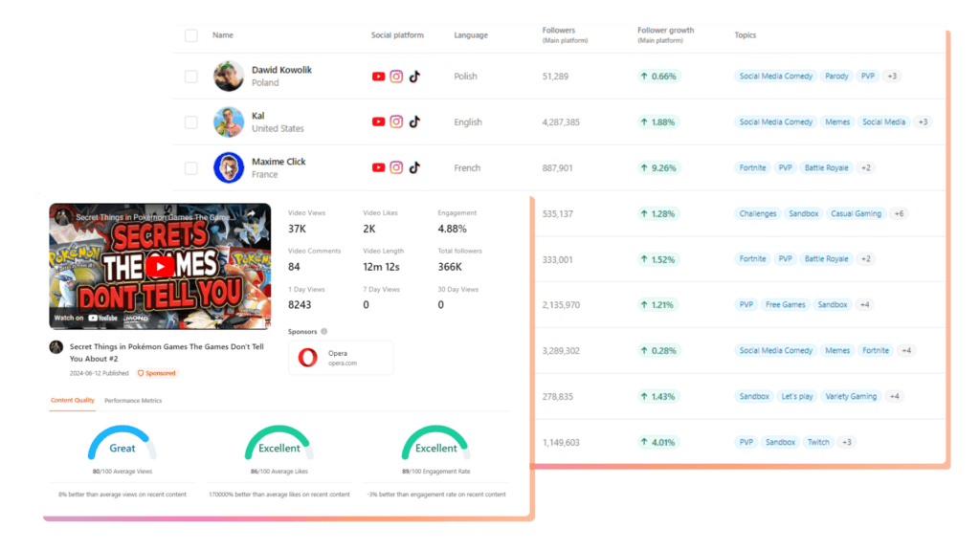Check the box for Maxime Click
Screen dimensions: 980x551
[191, 167]
